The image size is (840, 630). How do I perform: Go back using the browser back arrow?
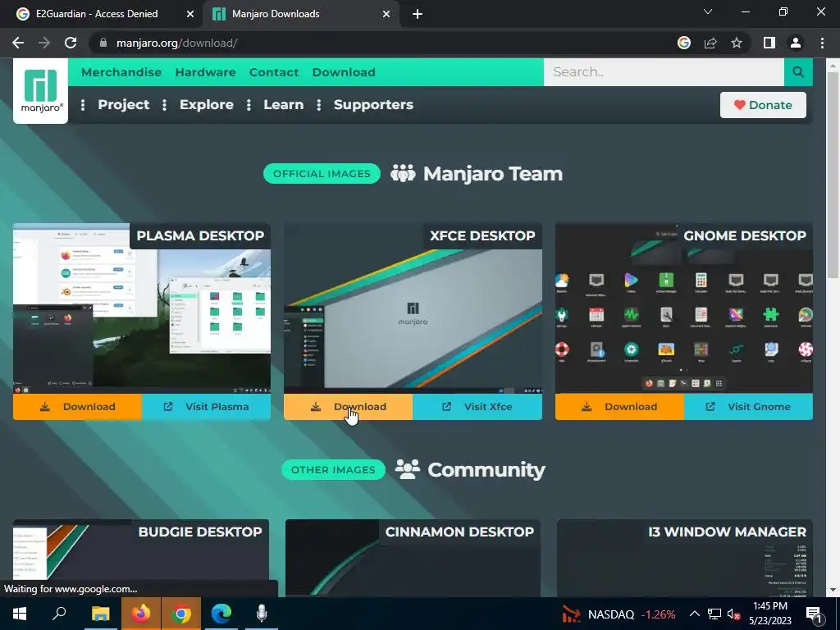click(x=18, y=43)
